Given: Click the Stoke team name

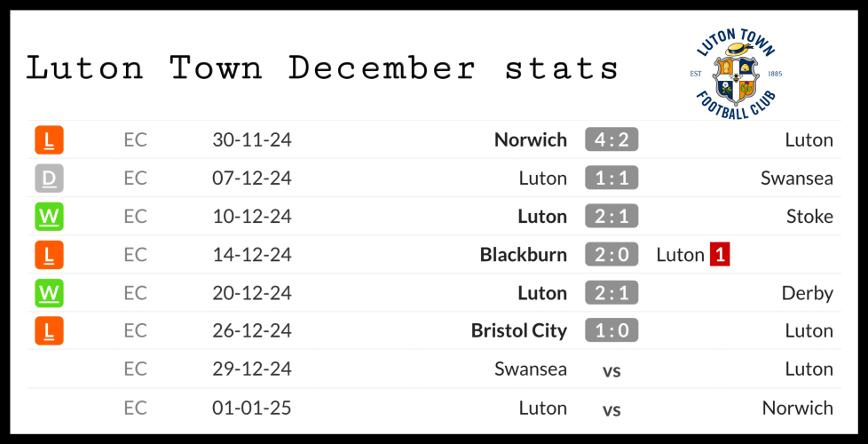Looking at the screenshot, I should 809,217.
